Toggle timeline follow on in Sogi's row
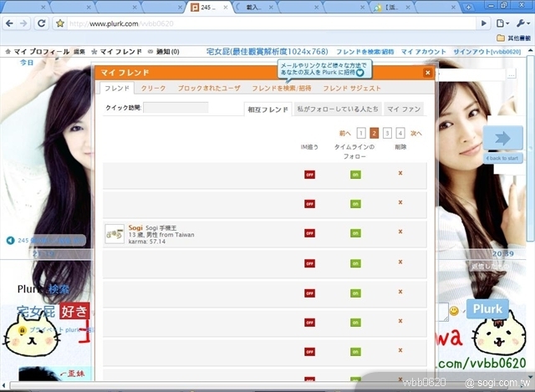This screenshot has height=392, width=535. pyautogui.click(x=355, y=233)
